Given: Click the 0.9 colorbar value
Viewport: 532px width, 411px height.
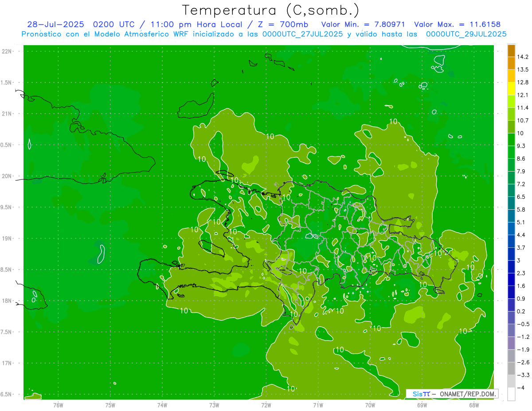Looking at the screenshot, I should [521, 298].
